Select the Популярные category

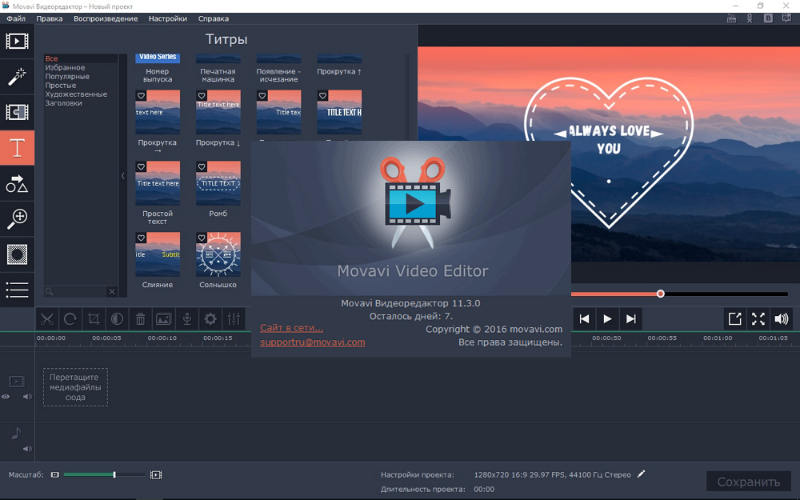click(67, 77)
